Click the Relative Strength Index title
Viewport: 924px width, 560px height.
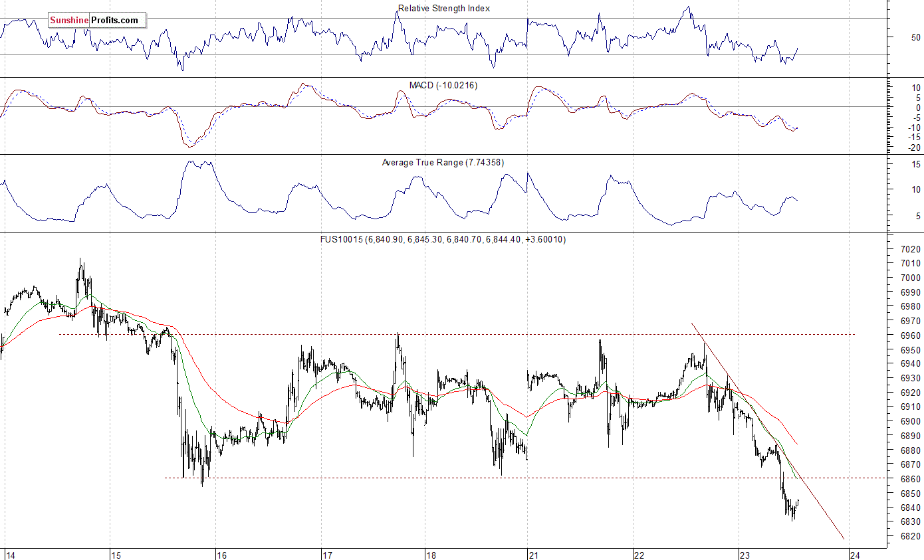(444, 9)
